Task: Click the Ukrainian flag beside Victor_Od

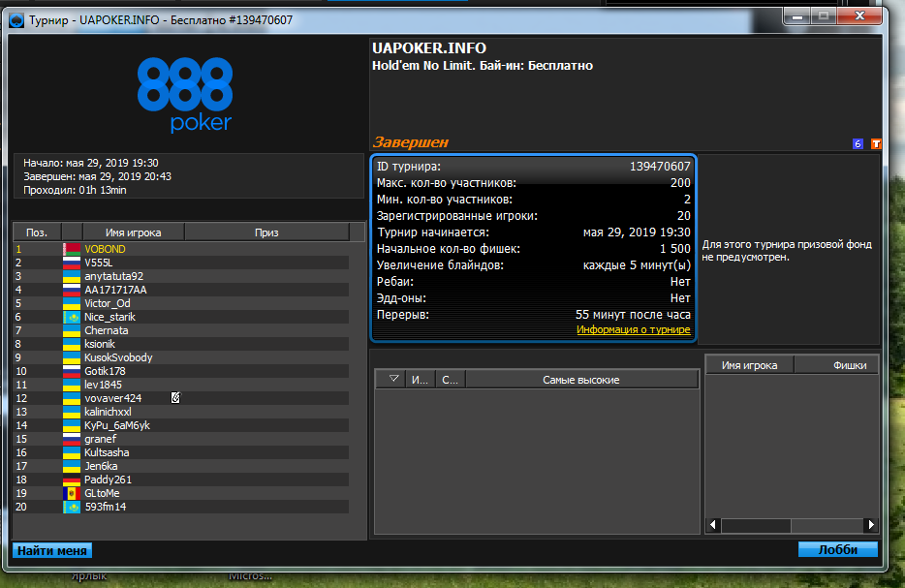Action: click(x=72, y=303)
